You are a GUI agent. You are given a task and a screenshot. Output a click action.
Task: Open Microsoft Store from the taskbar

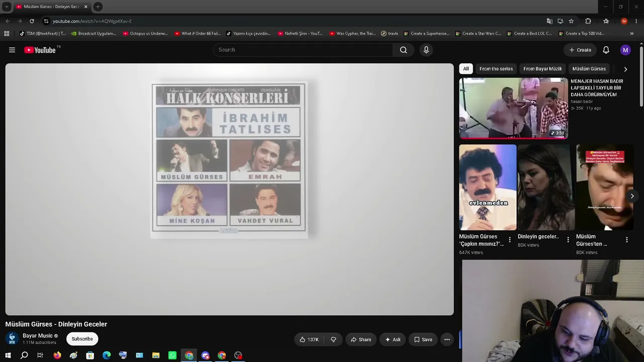[90, 355]
